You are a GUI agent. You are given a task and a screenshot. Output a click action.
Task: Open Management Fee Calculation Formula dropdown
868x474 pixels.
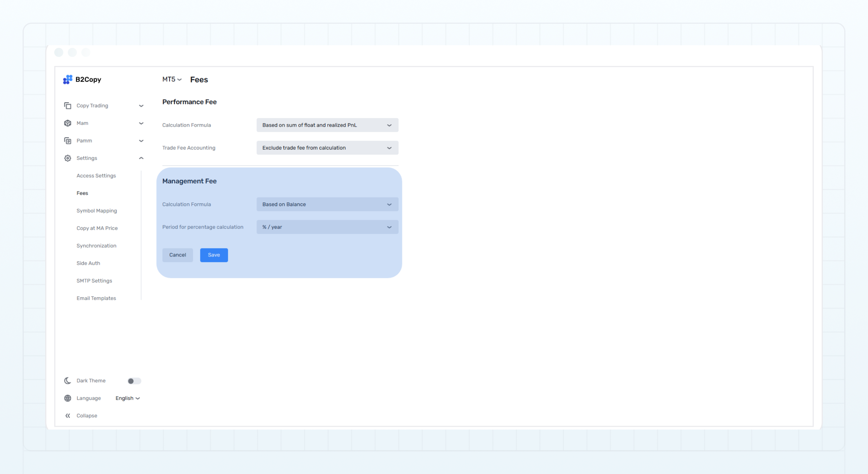(327, 204)
